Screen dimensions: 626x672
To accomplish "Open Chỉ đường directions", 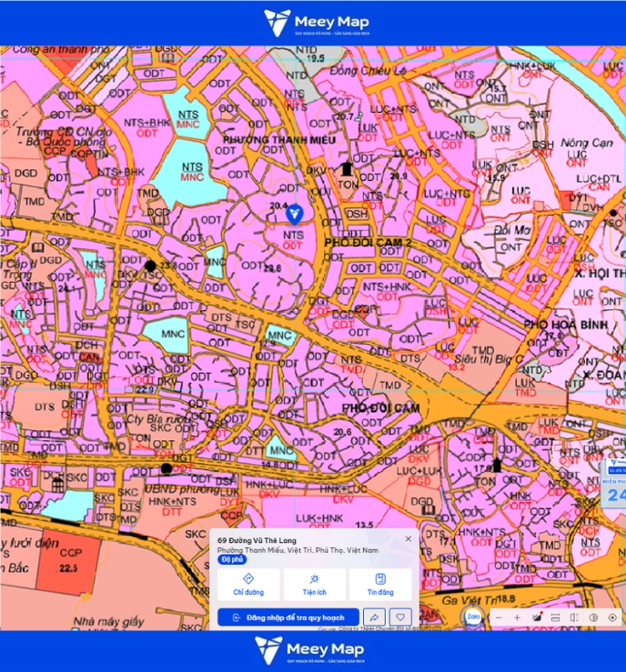I will pyautogui.click(x=248, y=585).
